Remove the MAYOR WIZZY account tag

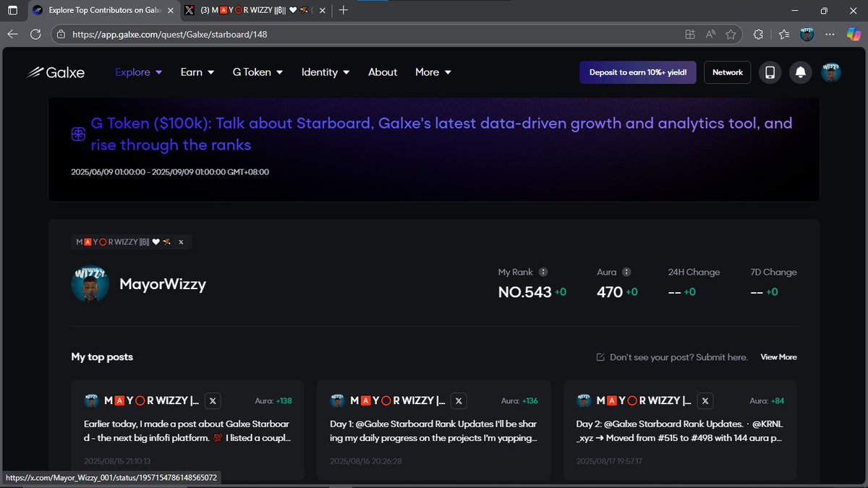coord(181,242)
